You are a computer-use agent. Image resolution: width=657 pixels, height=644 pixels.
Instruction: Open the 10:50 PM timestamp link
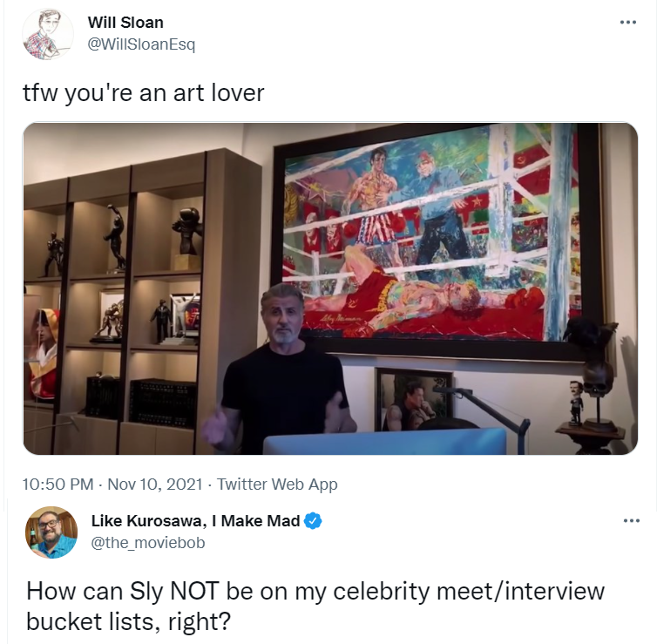click(58, 484)
